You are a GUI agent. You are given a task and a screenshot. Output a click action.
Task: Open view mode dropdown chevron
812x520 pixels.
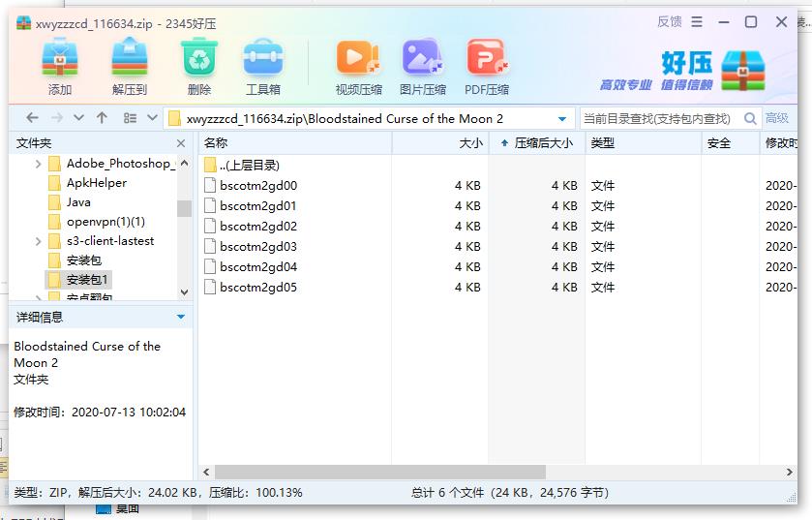(x=152, y=118)
